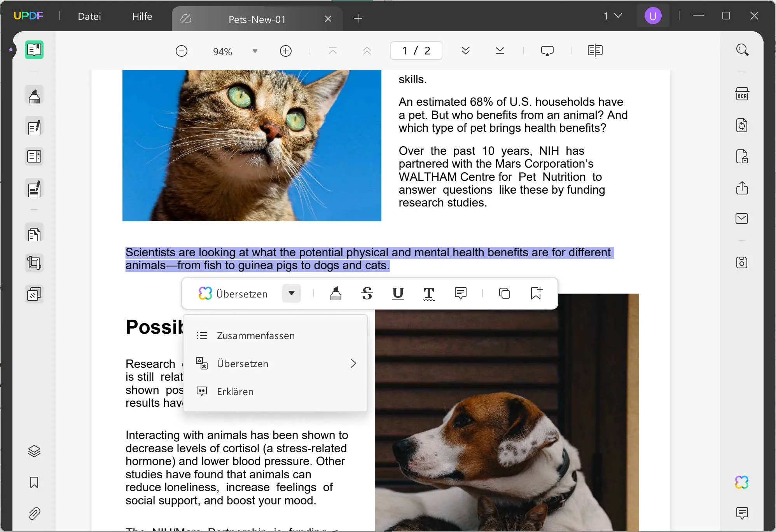
Task: Apply squiggly underline to selection
Action: pos(428,294)
